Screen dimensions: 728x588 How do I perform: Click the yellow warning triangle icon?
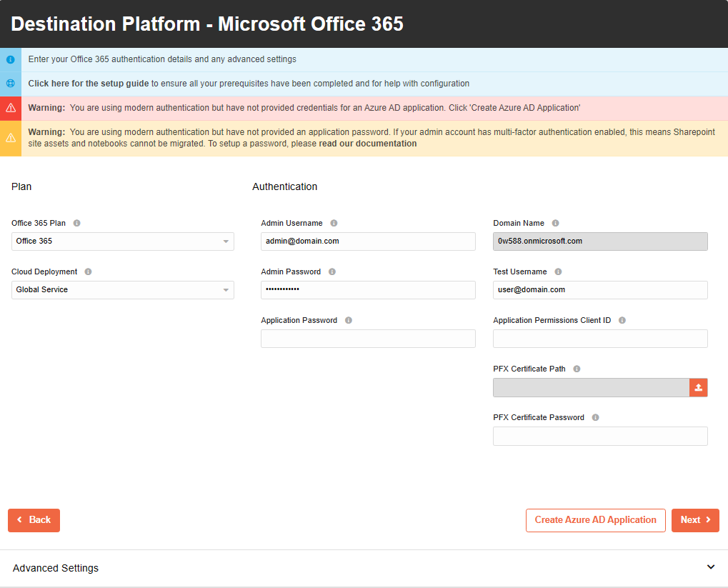tap(11, 138)
